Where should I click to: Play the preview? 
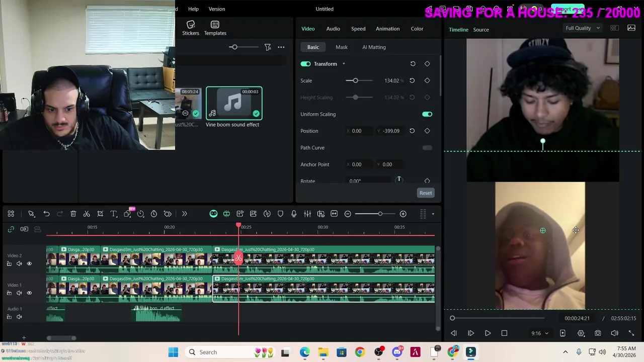pos(488,333)
